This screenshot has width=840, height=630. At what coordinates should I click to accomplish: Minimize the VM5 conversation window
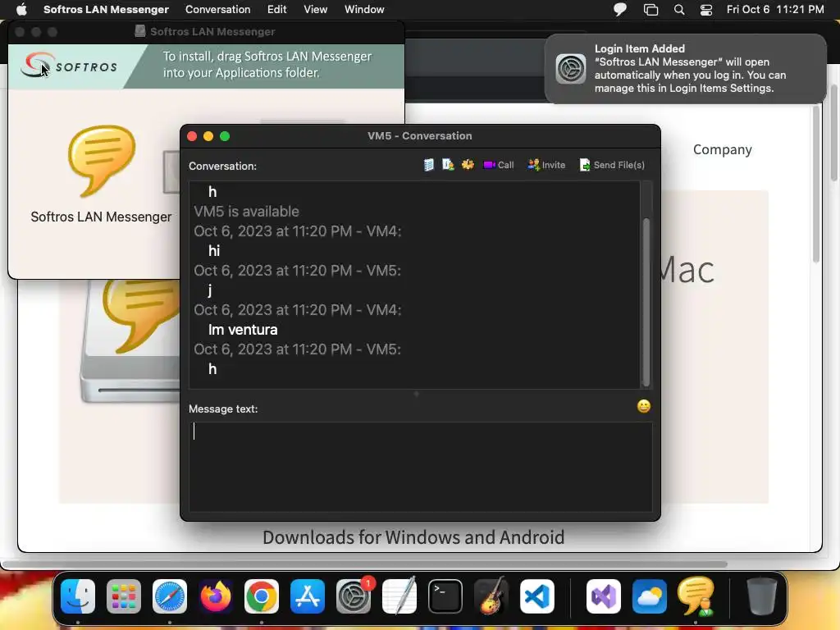tap(208, 137)
